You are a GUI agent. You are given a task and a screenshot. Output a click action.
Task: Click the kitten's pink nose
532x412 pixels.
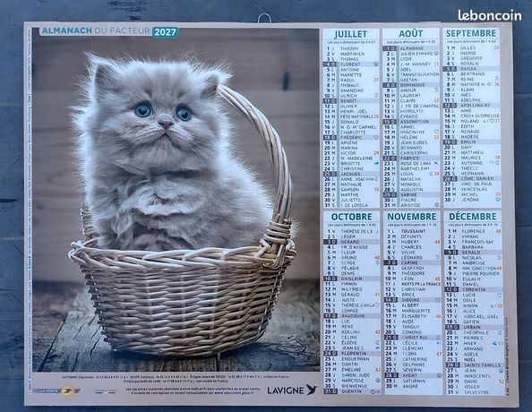[166, 124]
